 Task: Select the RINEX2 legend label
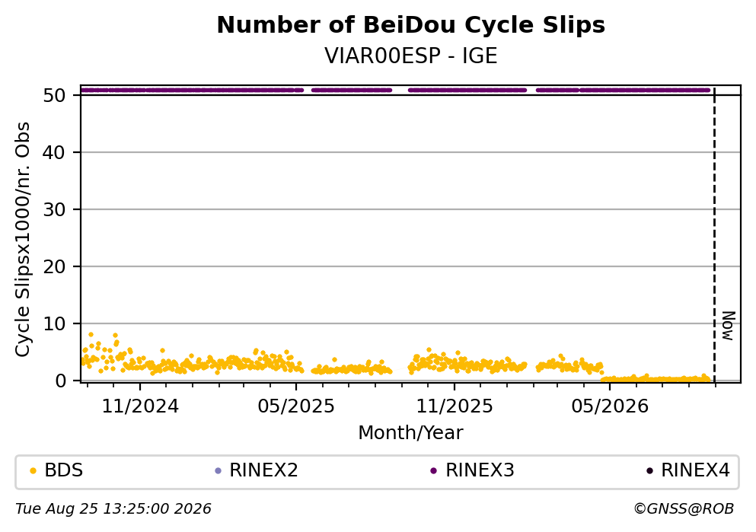[x=263, y=470]
